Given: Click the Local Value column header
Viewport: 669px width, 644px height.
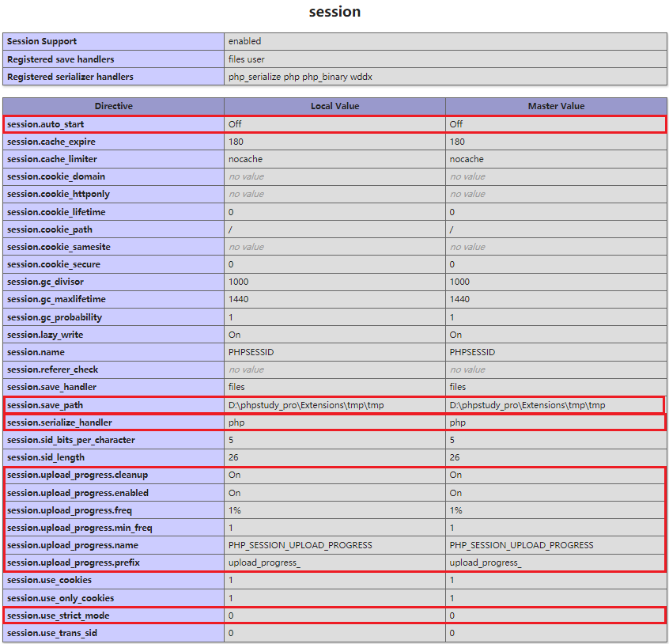Looking at the screenshot, I should [x=335, y=106].
